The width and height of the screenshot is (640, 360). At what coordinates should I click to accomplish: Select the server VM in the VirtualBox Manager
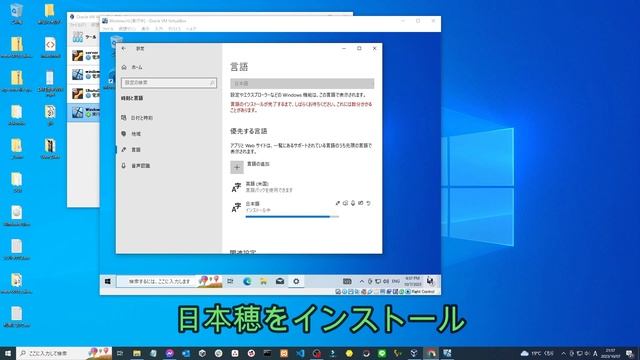pyautogui.click(x=84, y=55)
